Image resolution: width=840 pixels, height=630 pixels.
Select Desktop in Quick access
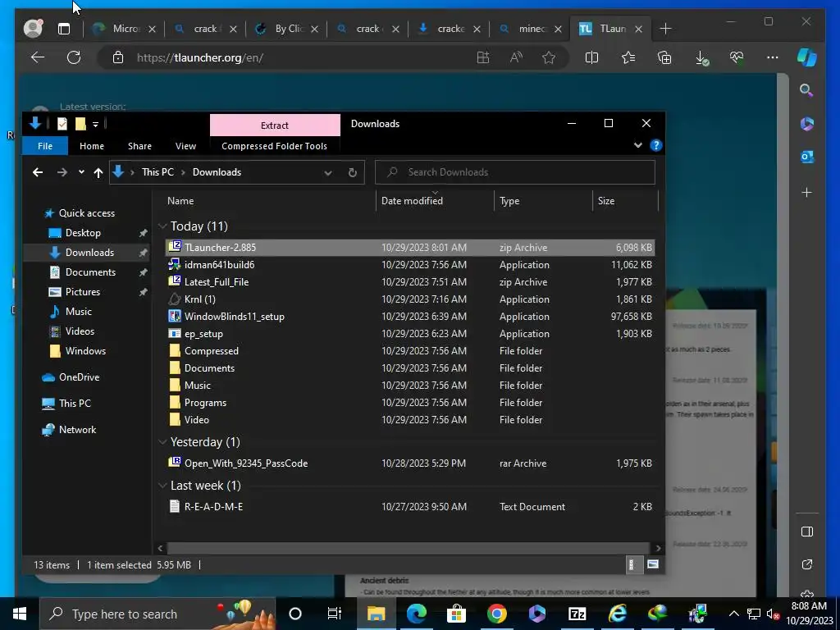point(83,232)
